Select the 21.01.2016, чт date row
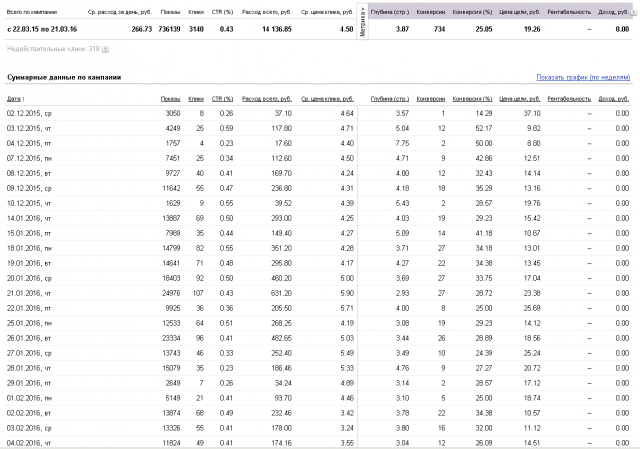The height and width of the screenshot is (449, 640). coord(318,293)
